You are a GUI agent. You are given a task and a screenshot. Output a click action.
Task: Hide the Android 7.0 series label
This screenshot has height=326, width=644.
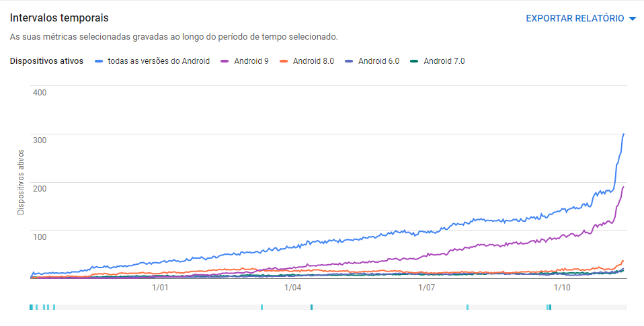[444, 61]
